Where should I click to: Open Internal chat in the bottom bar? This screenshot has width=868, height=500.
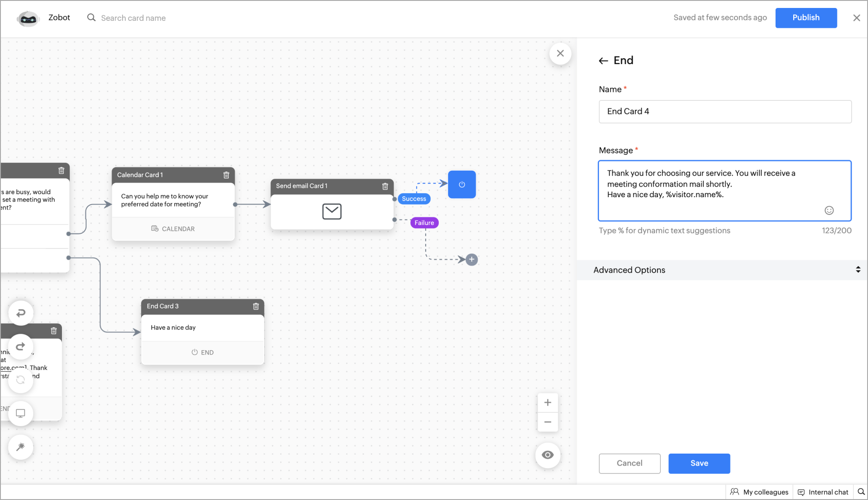pyautogui.click(x=823, y=492)
